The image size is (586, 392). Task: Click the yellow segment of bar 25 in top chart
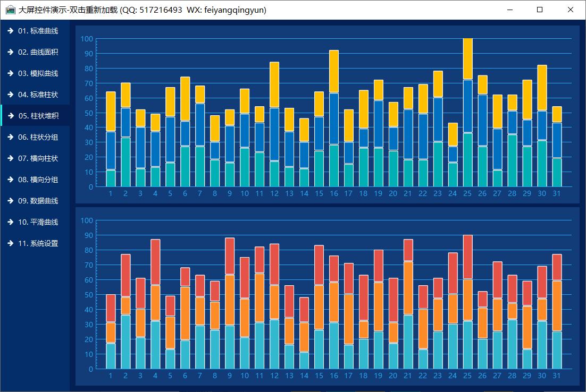tap(467, 59)
